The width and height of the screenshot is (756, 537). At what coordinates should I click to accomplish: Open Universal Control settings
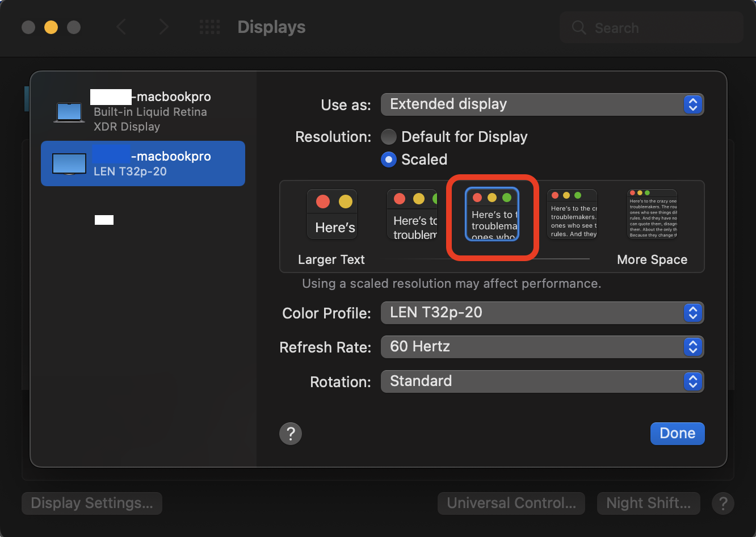(x=510, y=503)
